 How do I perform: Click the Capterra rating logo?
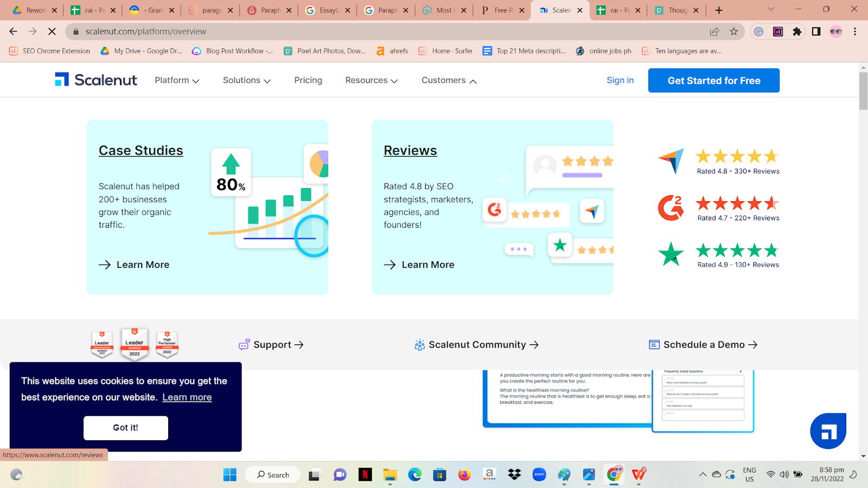671,161
